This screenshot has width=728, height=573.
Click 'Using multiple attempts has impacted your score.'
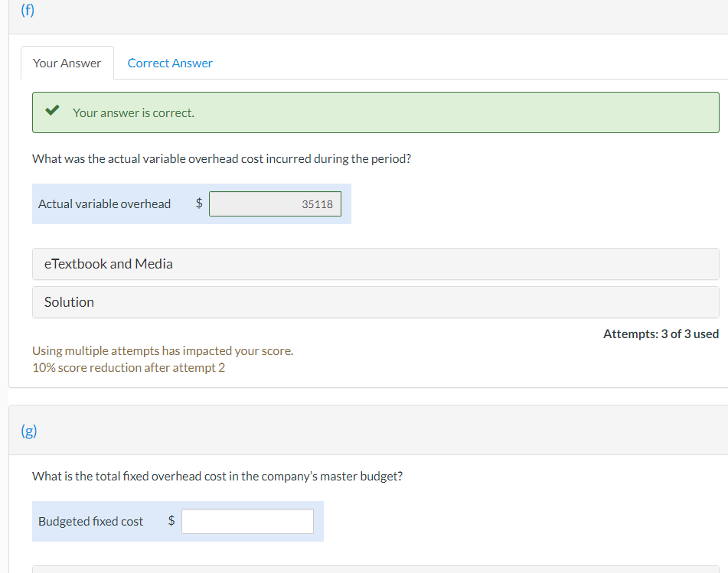tap(163, 350)
